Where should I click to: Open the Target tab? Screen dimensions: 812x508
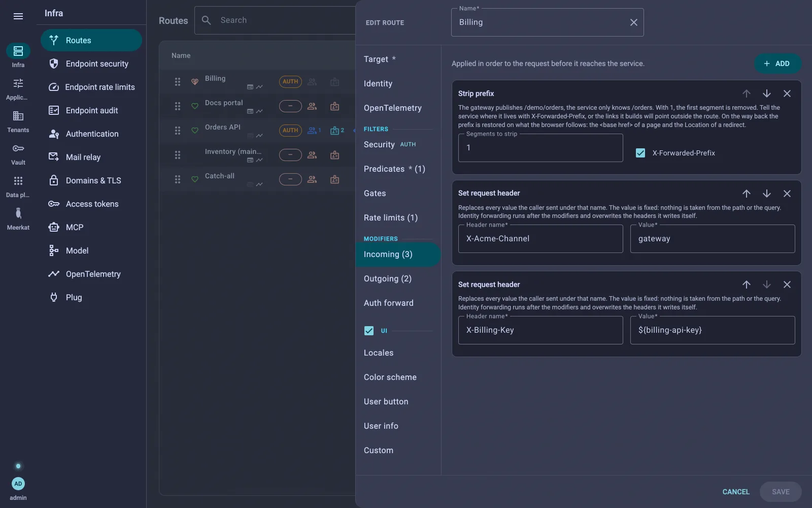pos(398,59)
